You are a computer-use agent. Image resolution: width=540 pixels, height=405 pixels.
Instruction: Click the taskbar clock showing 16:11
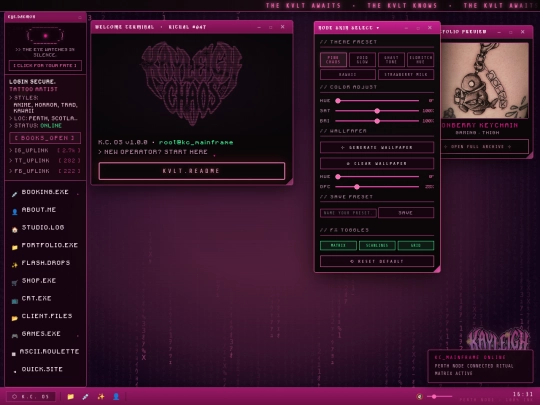pyautogui.click(x=523, y=394)
